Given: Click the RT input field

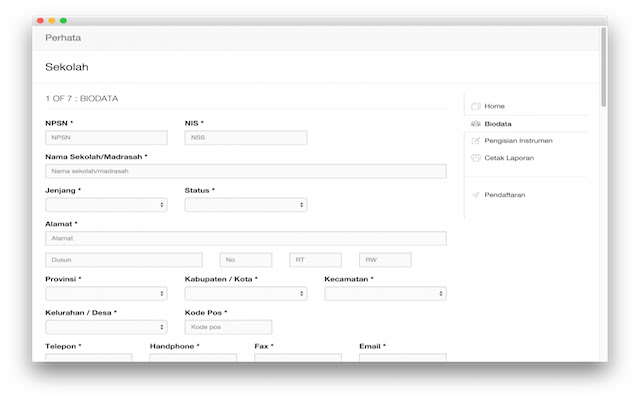Looking at the screenshot, I should [x=316, y=260].
